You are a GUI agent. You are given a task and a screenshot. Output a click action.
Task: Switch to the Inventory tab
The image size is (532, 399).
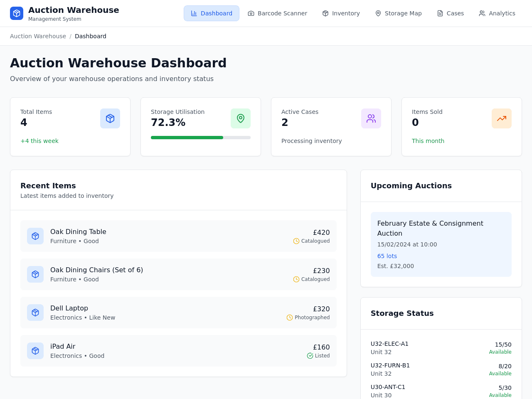coord(341,13)
